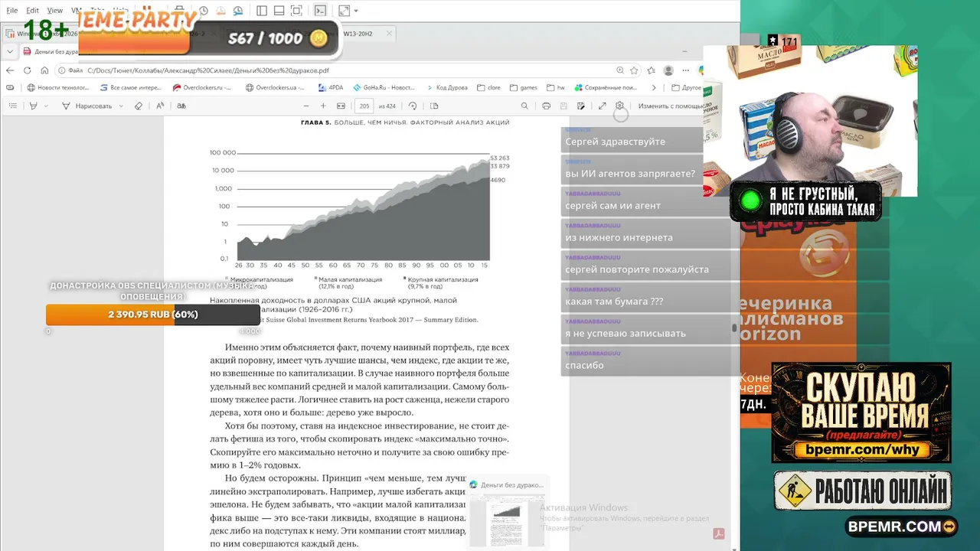Add this page to favorites star
The height and width of the screenshot is (551, 980).
pos(634,70)
